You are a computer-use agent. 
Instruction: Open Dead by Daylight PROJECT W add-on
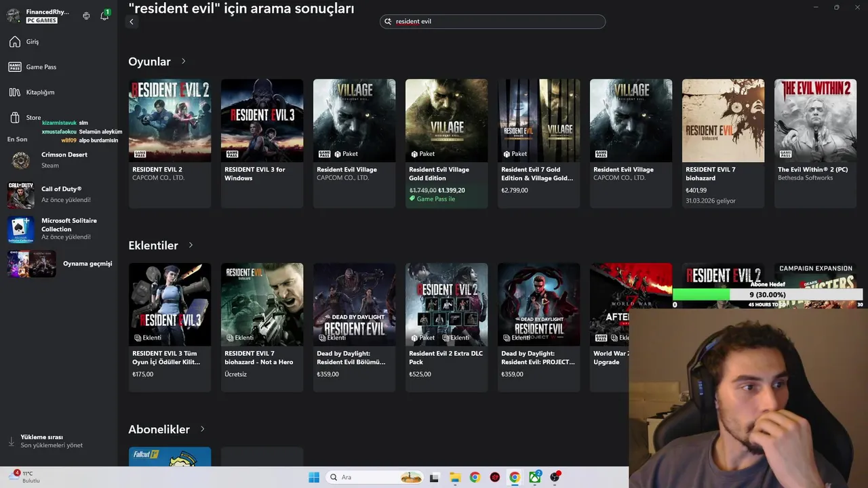pos(538,304)
